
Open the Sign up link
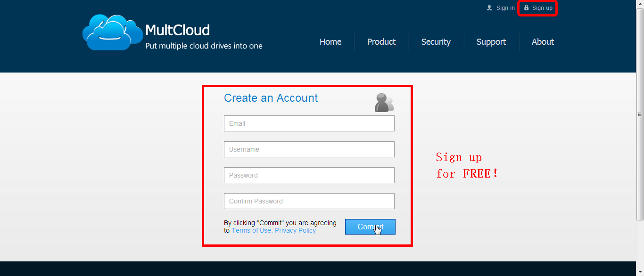542,8
